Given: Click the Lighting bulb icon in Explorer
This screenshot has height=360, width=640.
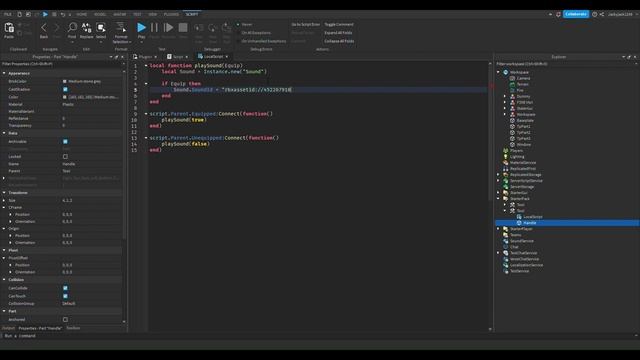Looking at the screenshot, I should pyautogui.click(x=506, y=157).
